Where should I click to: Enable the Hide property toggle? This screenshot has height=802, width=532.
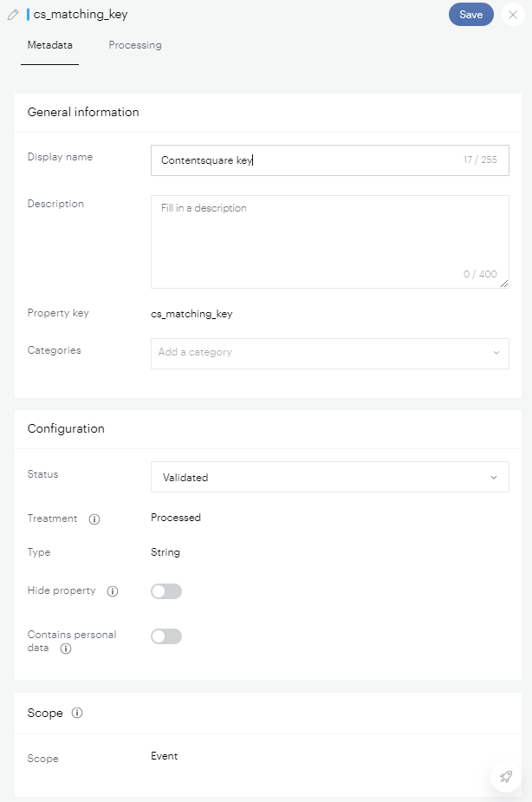(x=166, y=591)
